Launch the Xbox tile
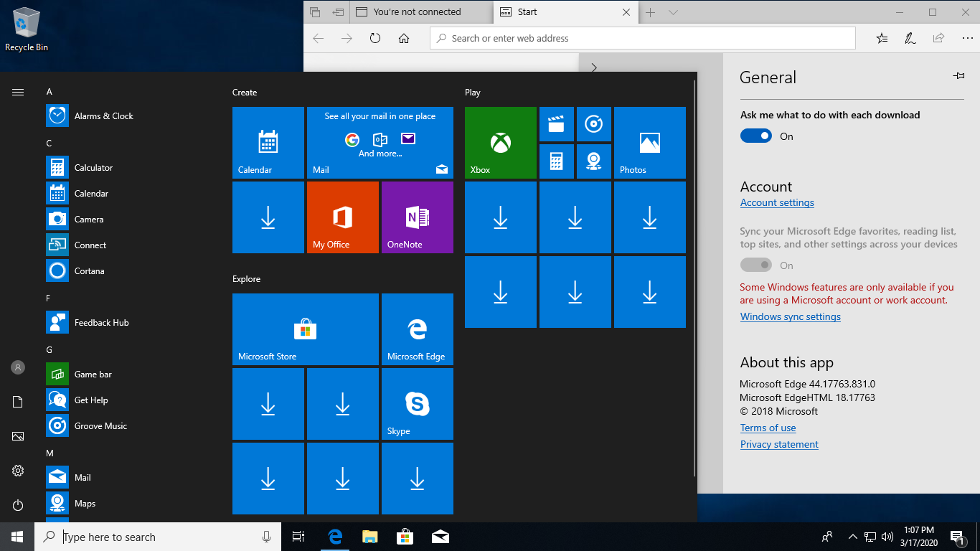 click(501, 143)
